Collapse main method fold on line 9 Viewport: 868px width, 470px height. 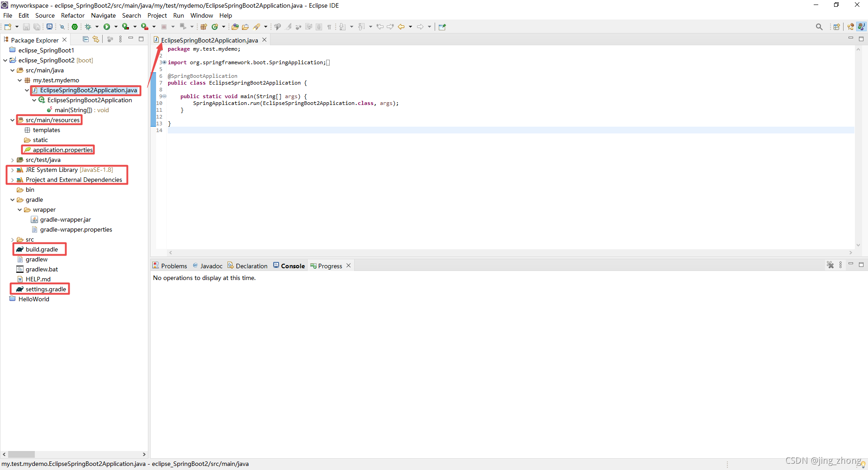[164, 96]
